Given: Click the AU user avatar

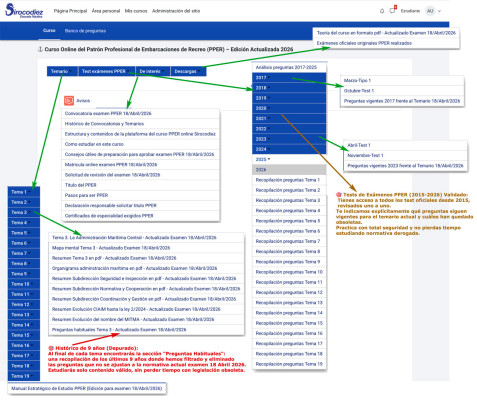Looking at the screenshot, I should (430, 11).
